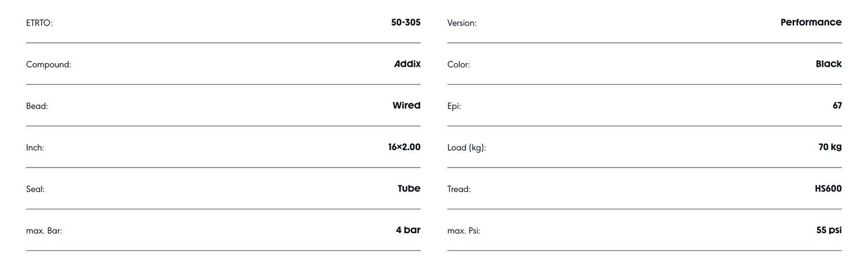This screenshot has width=868, height=262.
Task: Click the Version label
Action: (462, 23)
